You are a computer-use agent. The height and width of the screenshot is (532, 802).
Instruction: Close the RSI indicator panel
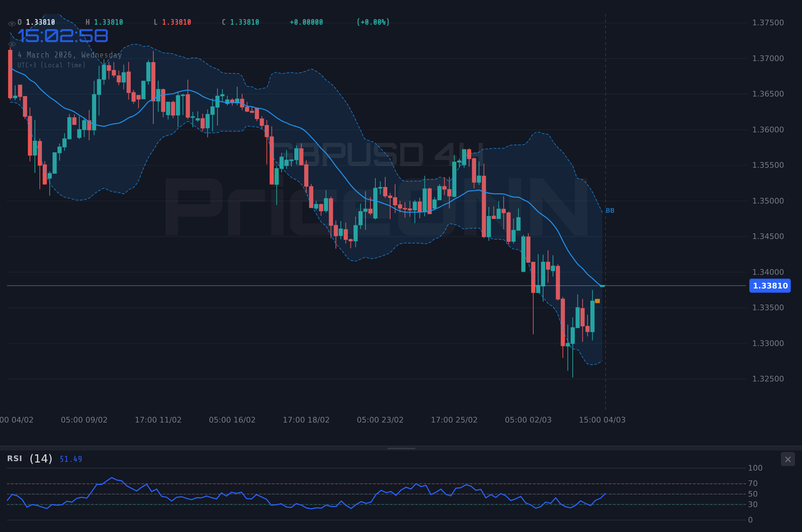click(788, 459)
